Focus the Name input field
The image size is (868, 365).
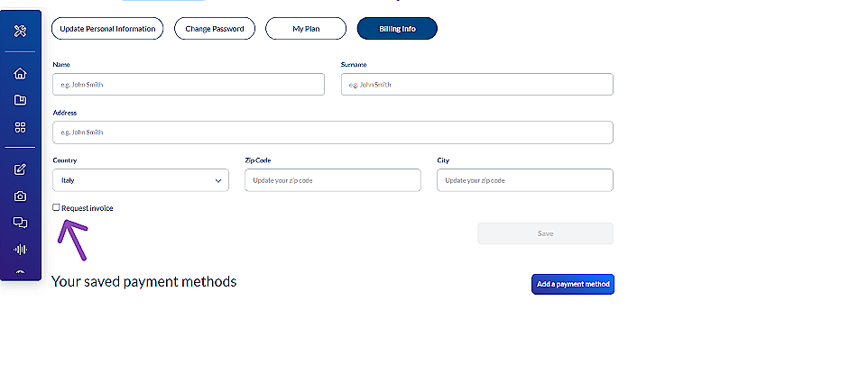pos(188,85)
